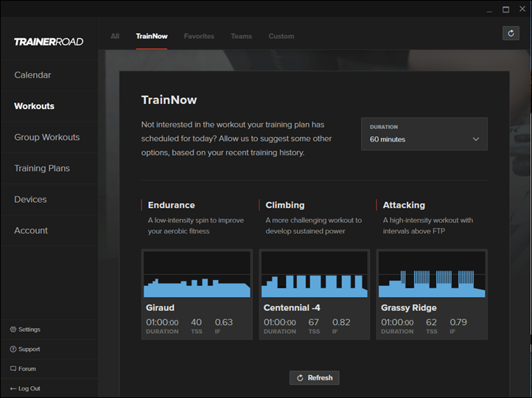The height and width of the screenshot is (398, 532).
Task: Go to Group Workouts
Action: pos(49,137)
